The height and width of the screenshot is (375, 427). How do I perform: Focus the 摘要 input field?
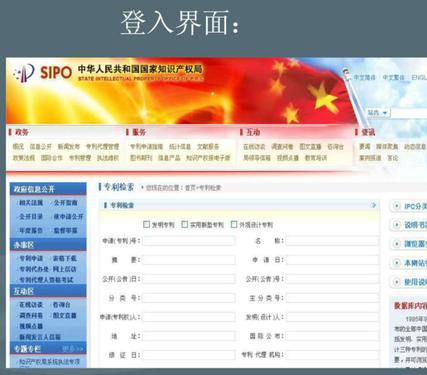[189, 260]
